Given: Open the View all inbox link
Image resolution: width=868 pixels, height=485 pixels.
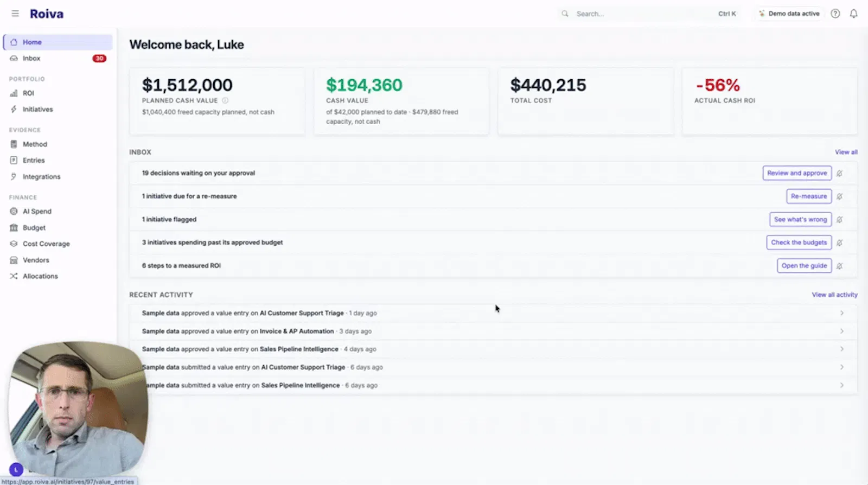Looking at the screenshot, I should 846,152.
